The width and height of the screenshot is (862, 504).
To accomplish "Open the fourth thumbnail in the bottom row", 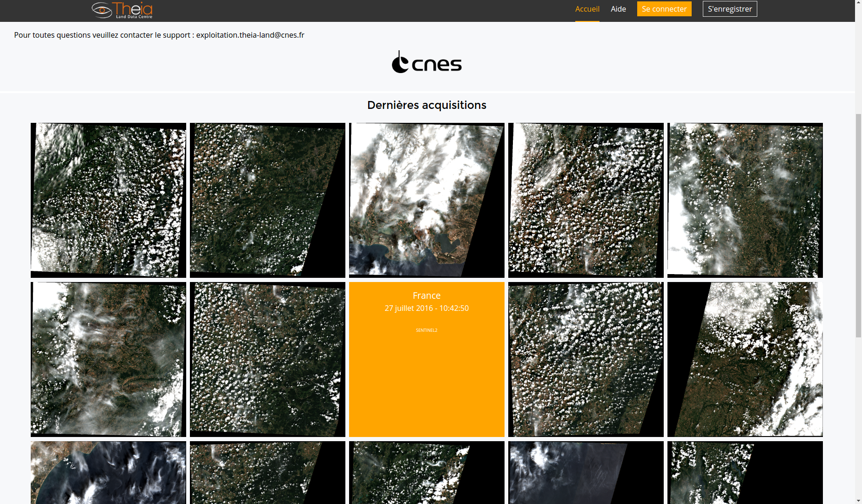I will [586, 472].
